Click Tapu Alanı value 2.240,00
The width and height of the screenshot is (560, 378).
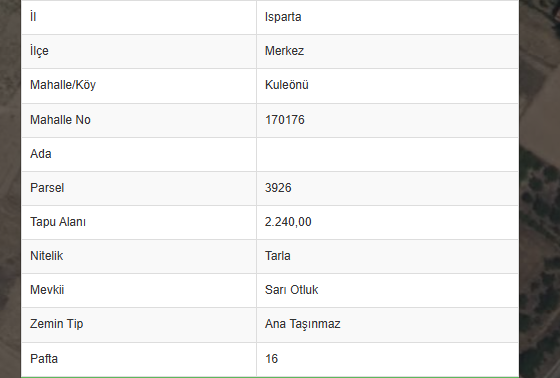288,222
